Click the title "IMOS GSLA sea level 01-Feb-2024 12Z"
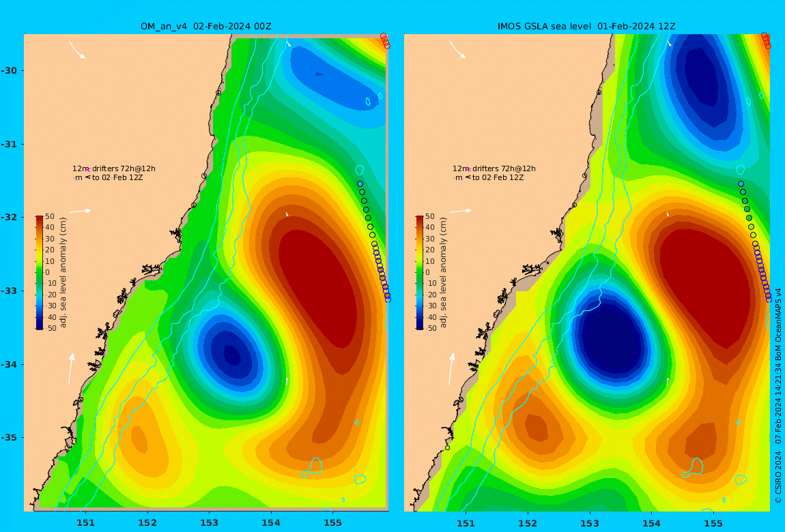This screenshot has width=785, height=532. (586, 27)
